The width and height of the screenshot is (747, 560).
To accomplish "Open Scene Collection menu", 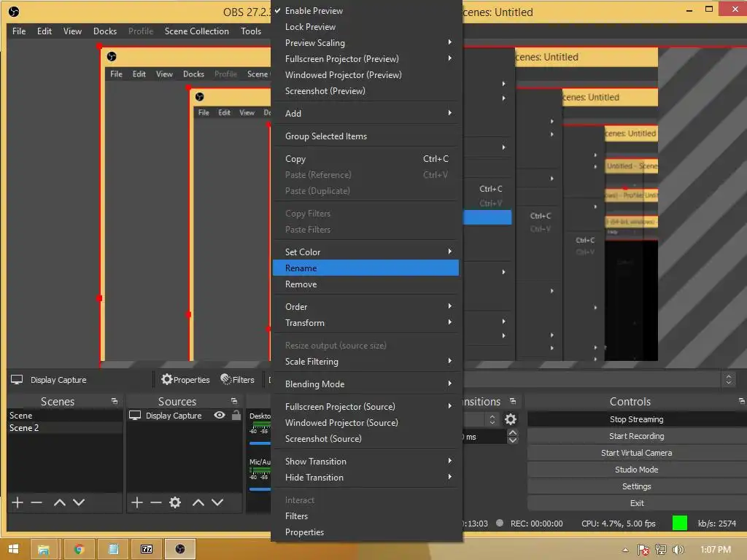I will tap(197, 31).
